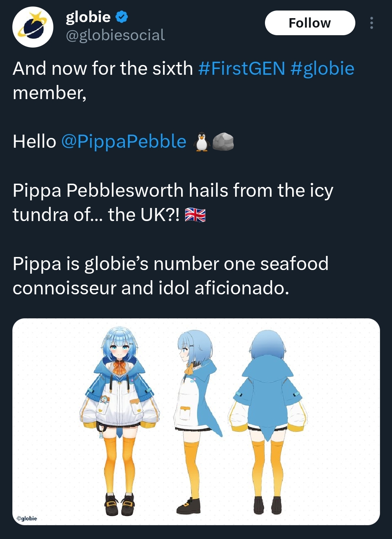Click the 'Pippa Pebblesworth hails from' sentence
This screenshot has width=392, height=539.
pyautogui.click(x=173, y=190)
